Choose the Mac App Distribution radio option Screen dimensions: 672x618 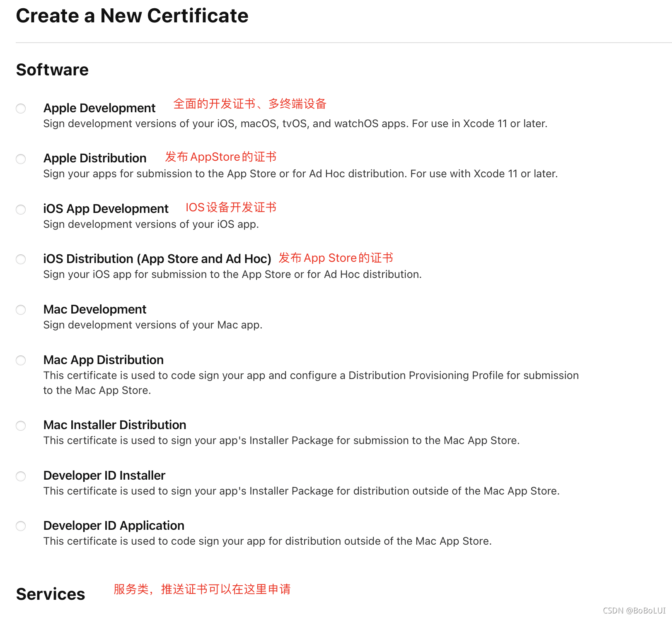coord(21,360)
